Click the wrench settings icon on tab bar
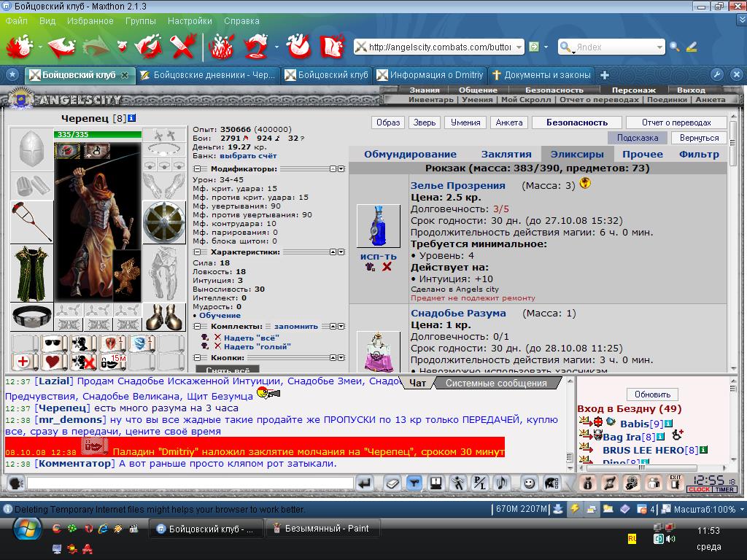The height and width of the screenshot is (560, 747). click(x=716, y=75)
